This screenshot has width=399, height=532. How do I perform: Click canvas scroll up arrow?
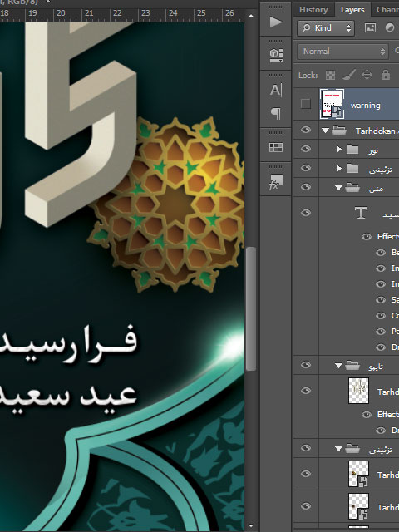(x=251, y=16)
